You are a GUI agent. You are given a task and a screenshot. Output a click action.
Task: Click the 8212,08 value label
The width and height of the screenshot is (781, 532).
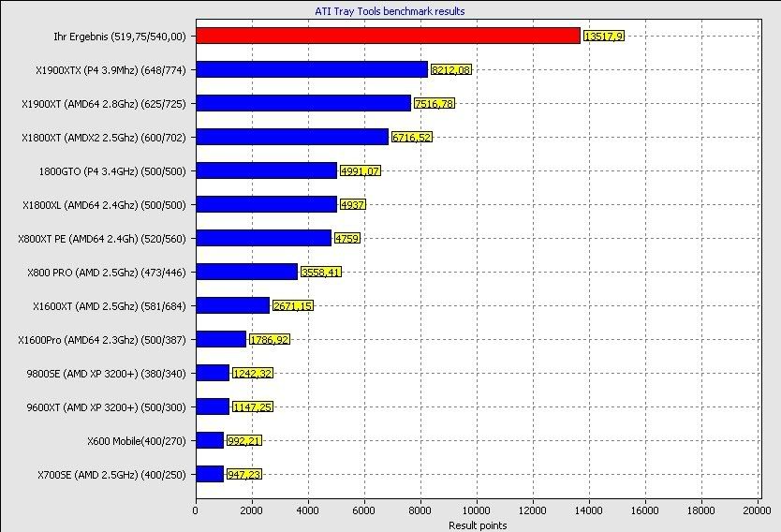tap(450, 69)
